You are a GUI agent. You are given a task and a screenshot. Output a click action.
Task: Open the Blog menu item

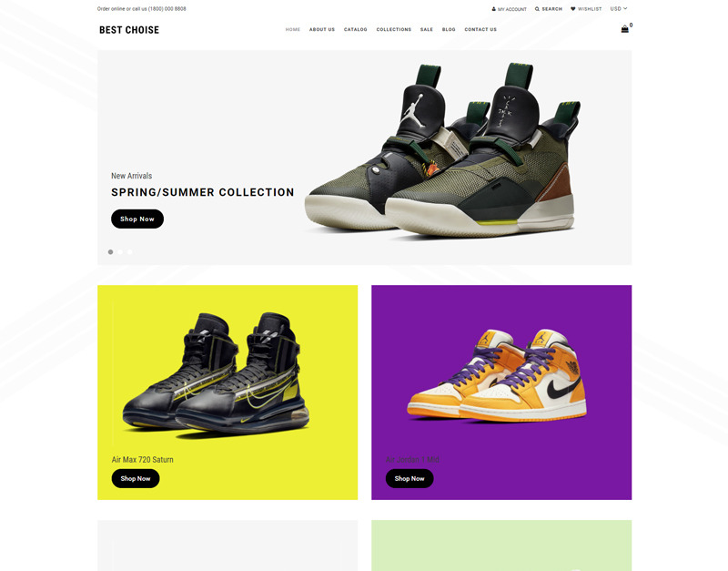tap(449, 29)
